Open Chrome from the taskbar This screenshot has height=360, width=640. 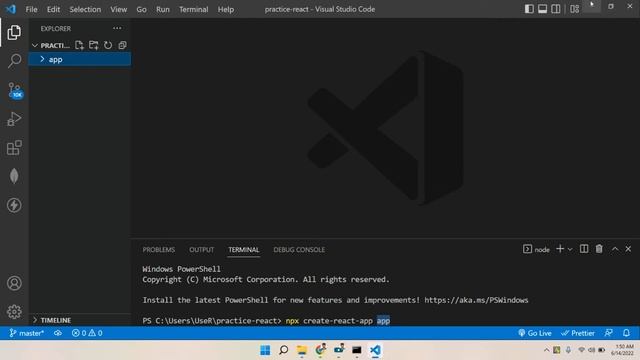[320, 350]
